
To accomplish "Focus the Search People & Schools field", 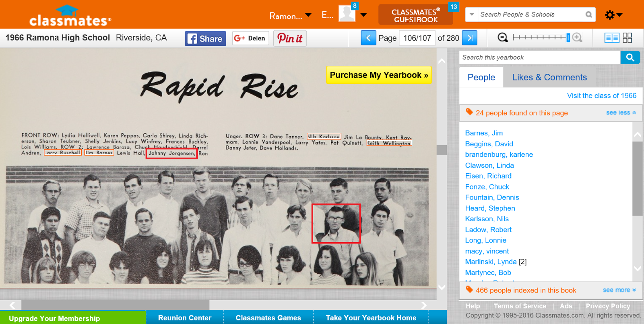I will coord(530,15).
